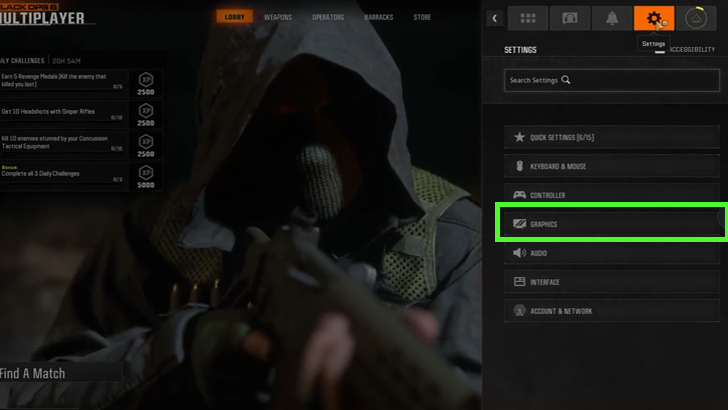Open Interface settings

(612, 281)
